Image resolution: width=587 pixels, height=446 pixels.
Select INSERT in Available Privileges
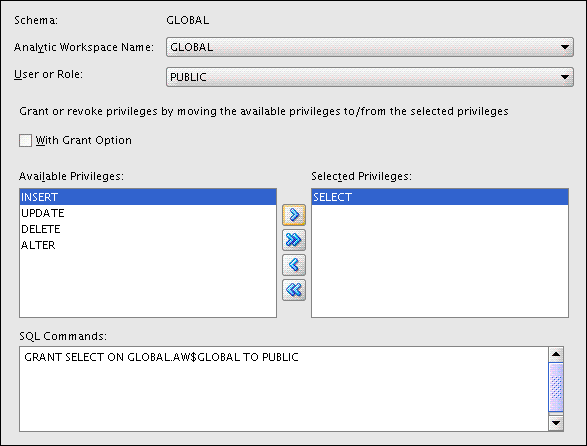click(148, 197)
